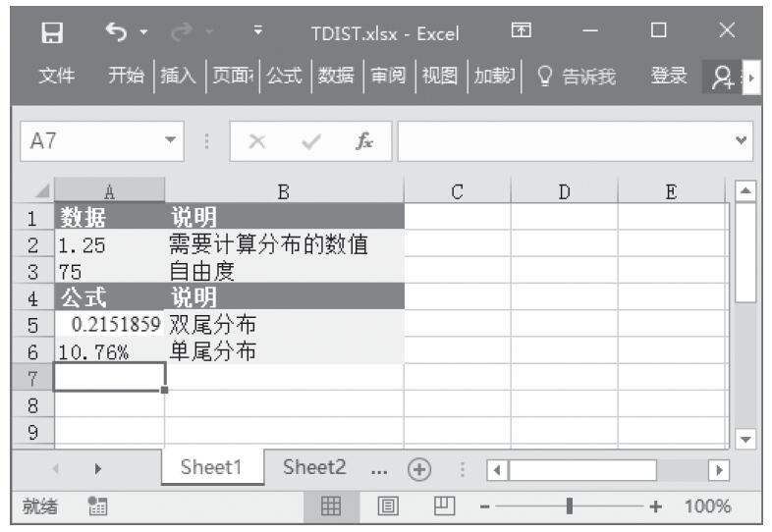
Task: Click the Insert Function fx icon
Action: point(362,141)
